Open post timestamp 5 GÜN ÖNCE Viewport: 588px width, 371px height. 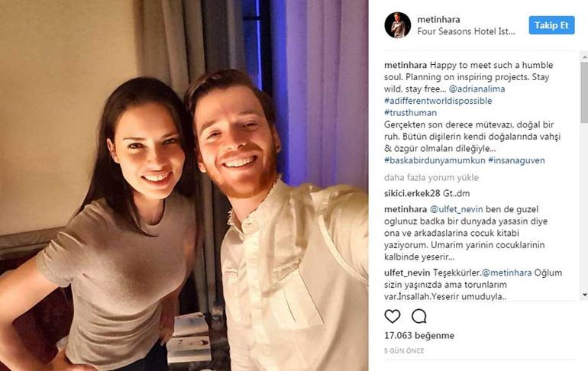(404, 350)
